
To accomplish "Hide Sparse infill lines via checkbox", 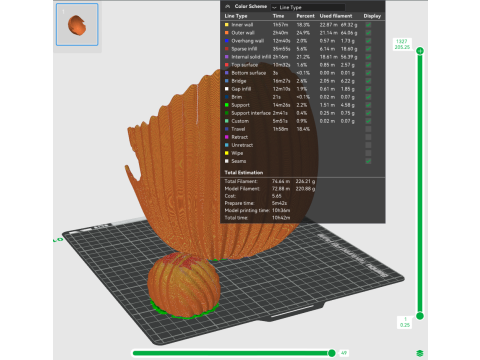I will coord(368,49).
